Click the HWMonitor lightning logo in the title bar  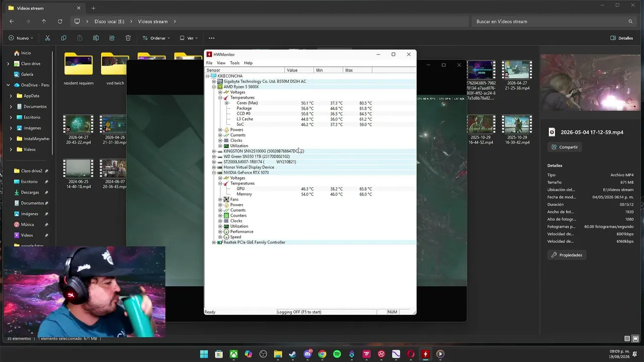click(x=209, y=54)
